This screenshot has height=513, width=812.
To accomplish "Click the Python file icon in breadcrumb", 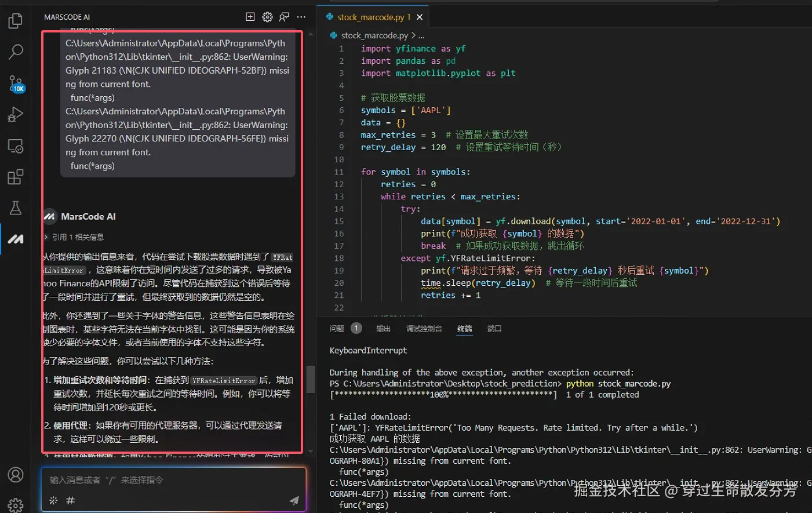I will click(x=334, y=35).
